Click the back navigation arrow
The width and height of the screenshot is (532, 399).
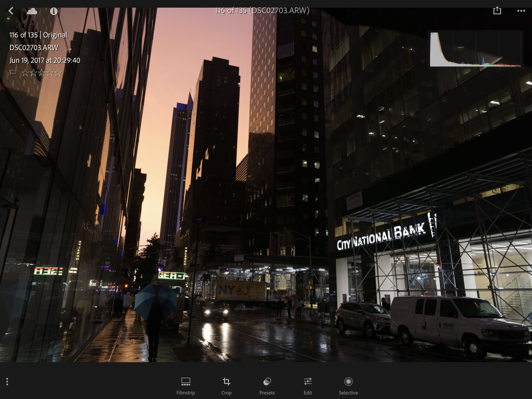11,11
